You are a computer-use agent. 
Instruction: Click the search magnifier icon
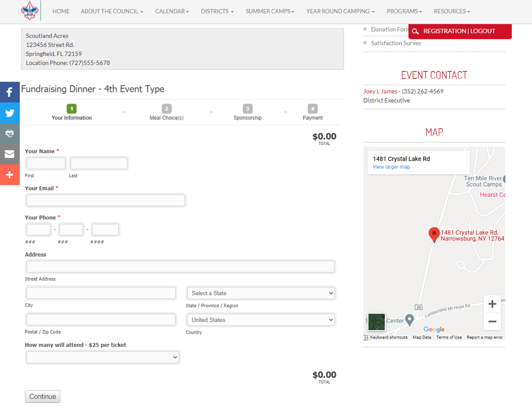tap(415, 32)
